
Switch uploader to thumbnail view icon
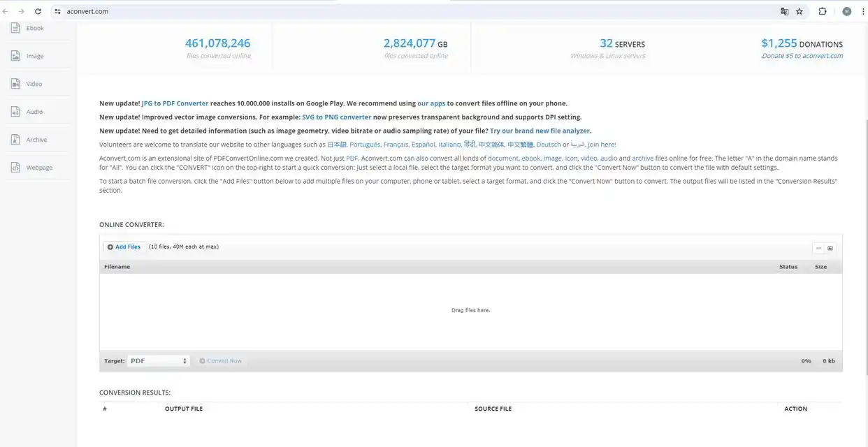coord(830,248)
